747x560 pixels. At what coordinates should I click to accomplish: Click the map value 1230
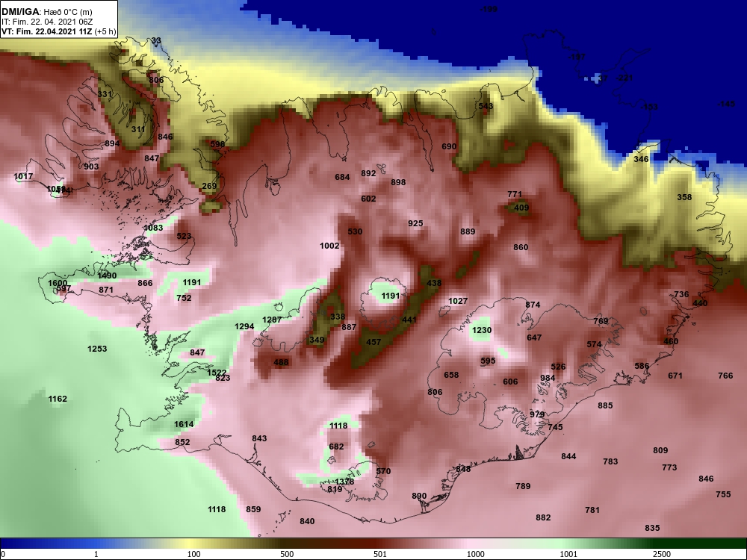click(482, 330)
